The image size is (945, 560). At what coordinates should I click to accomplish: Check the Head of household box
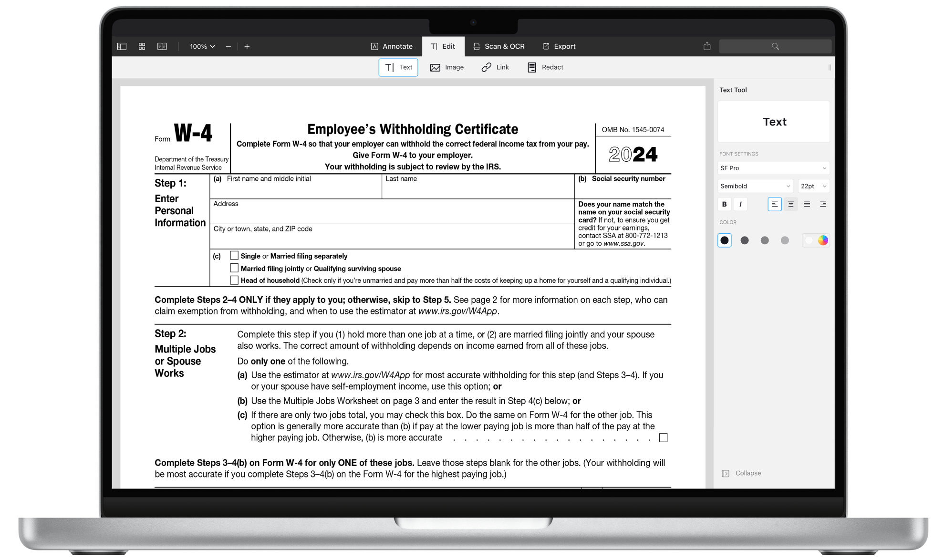pos(234,280)
